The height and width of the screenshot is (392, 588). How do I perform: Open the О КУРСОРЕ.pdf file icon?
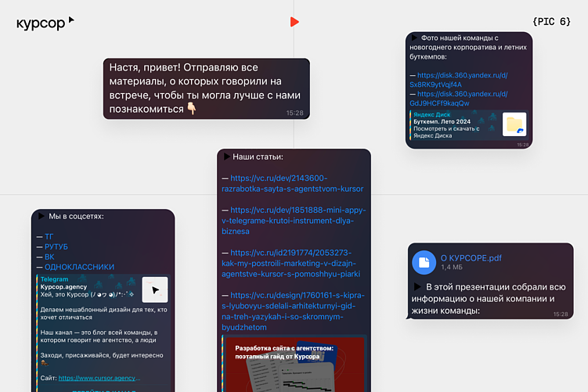click(x=424, y=262)
